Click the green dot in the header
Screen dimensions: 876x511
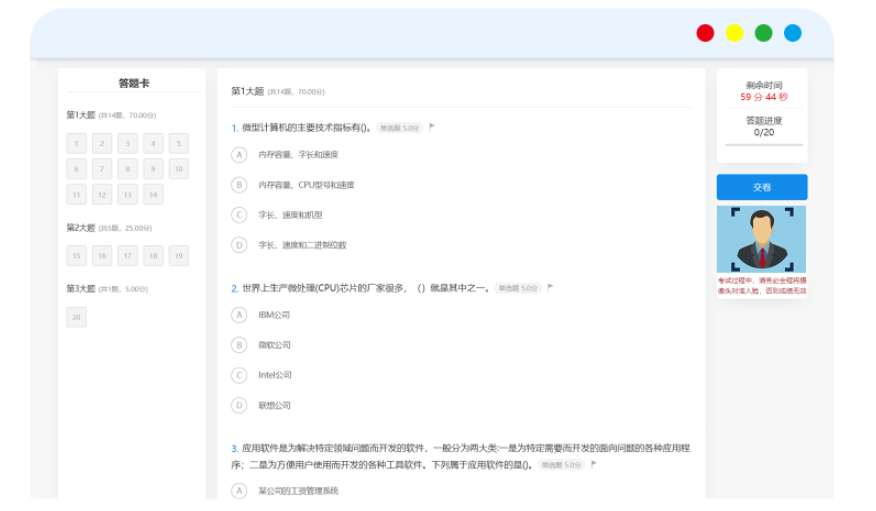click(x=763, y=33)
